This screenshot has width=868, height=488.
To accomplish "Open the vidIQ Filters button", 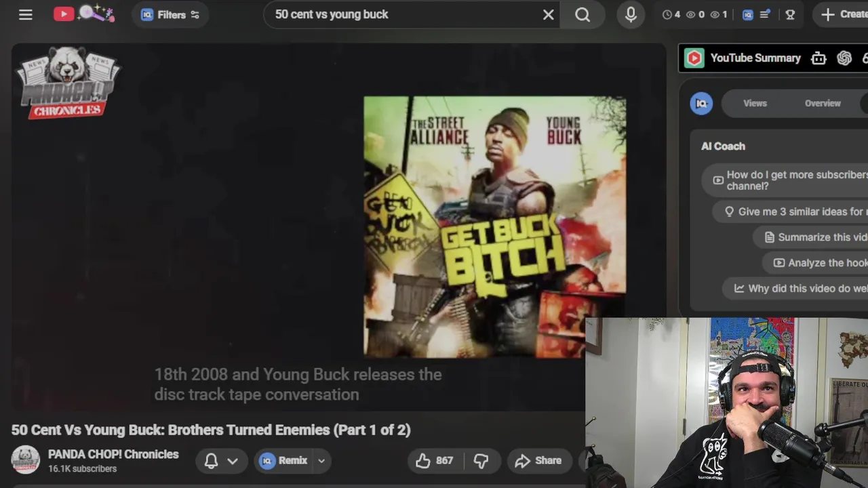I will coord(170,14).
